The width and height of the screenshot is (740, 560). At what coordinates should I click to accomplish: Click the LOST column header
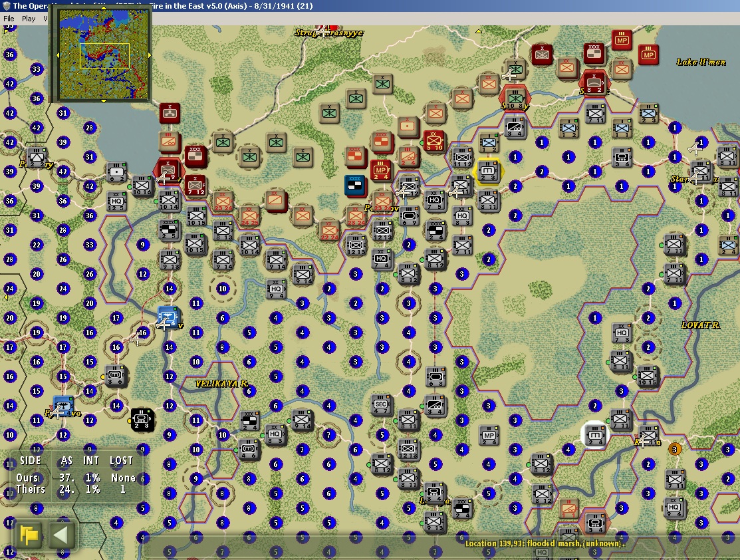[121, 460]
